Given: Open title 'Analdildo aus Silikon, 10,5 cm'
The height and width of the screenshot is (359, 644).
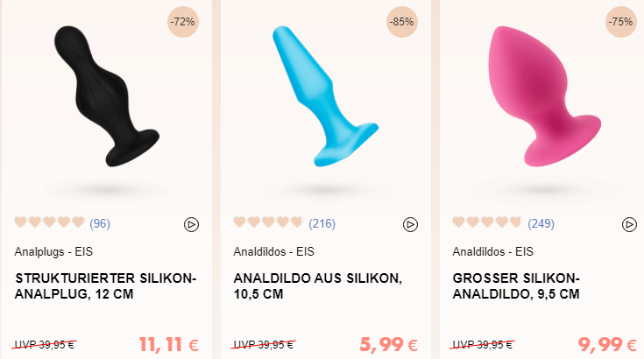Looking at the screenshot, I should coord(317,286).
